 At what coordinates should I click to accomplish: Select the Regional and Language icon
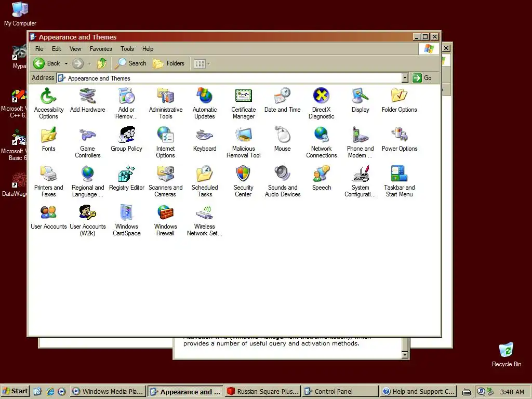click(87, 181)
